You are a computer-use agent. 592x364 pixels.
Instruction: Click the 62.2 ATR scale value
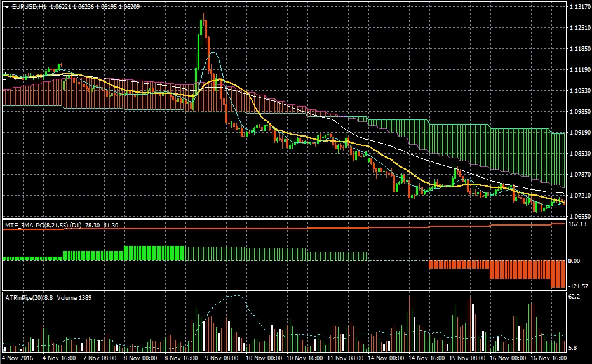(574, 297)
